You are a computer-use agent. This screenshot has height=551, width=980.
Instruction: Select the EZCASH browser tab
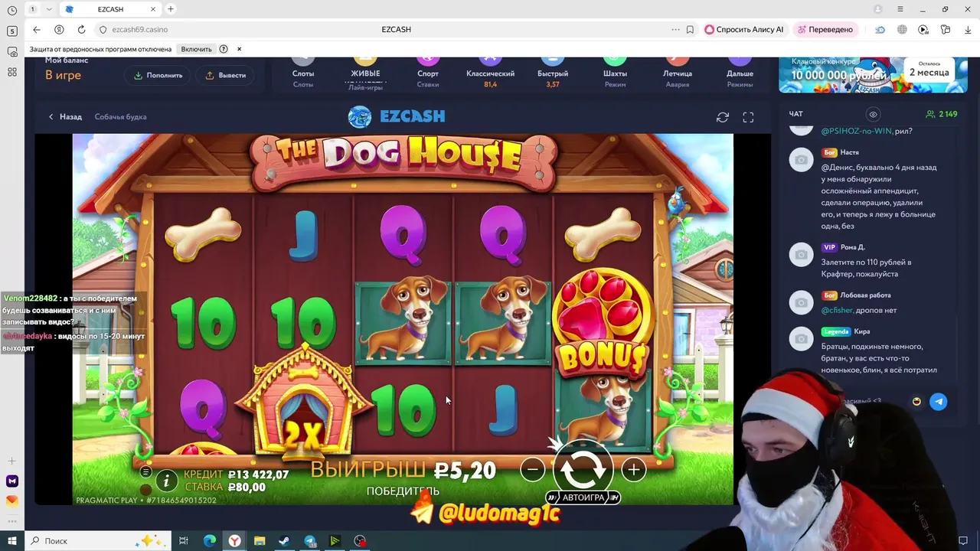[x=110, y=9]
